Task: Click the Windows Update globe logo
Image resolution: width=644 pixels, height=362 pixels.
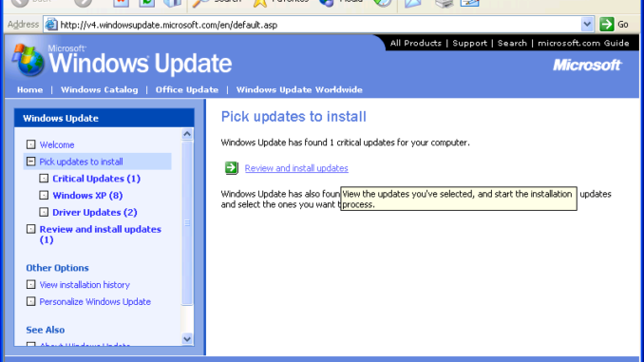Action: [28, 61]
